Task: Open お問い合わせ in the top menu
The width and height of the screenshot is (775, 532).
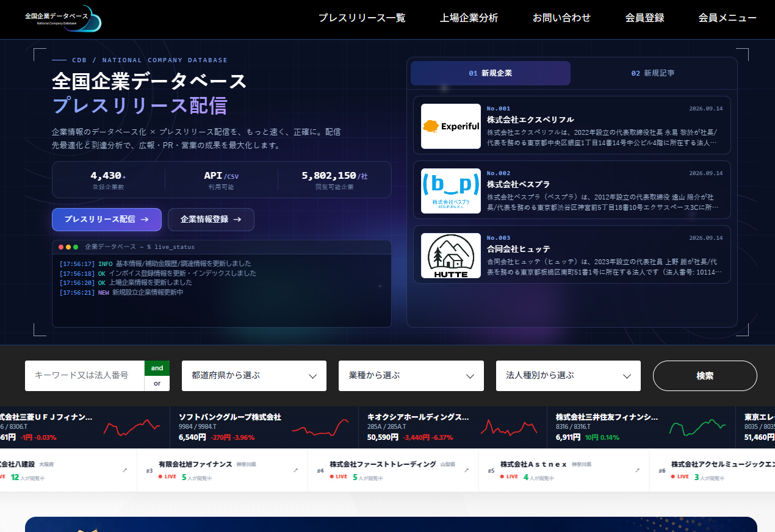Action: tap(561, 18)
